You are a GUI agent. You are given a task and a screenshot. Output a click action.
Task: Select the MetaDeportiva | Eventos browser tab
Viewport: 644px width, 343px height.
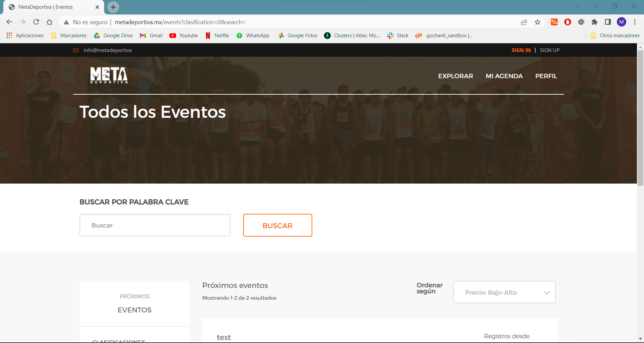tap(54, 7)
